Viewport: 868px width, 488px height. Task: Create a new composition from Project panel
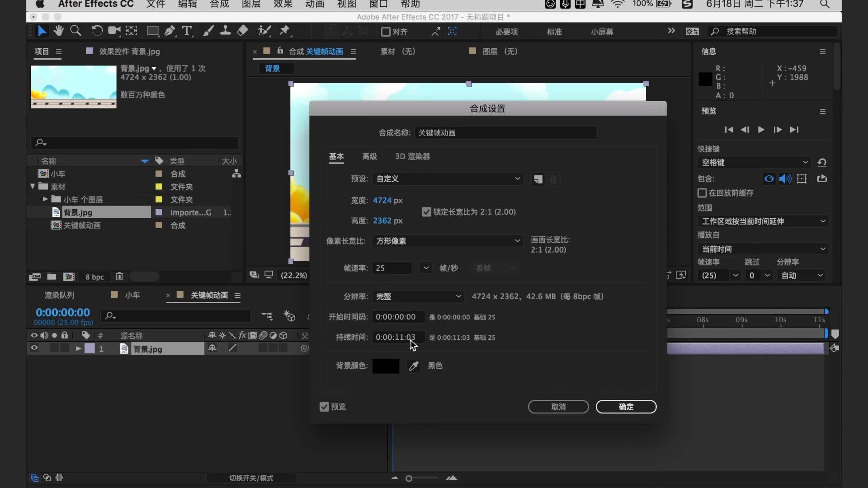point(69,277)
